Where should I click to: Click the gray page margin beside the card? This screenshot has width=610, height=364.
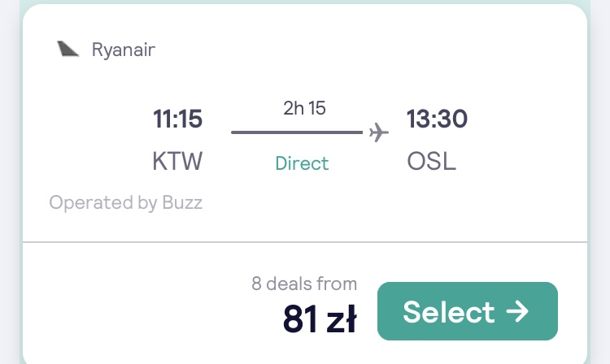pyautogui.click(x=600, y=182)
